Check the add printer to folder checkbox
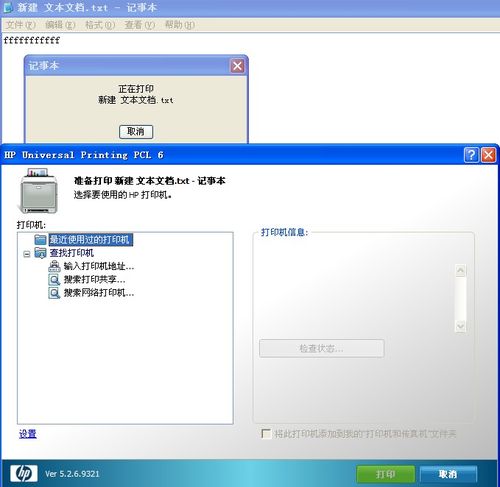500x487 pixels. pos(266,434)
